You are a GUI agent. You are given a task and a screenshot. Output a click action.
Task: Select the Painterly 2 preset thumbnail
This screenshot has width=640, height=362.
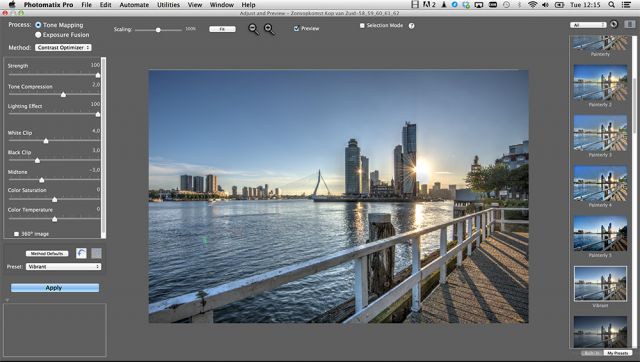click(600, 82)
